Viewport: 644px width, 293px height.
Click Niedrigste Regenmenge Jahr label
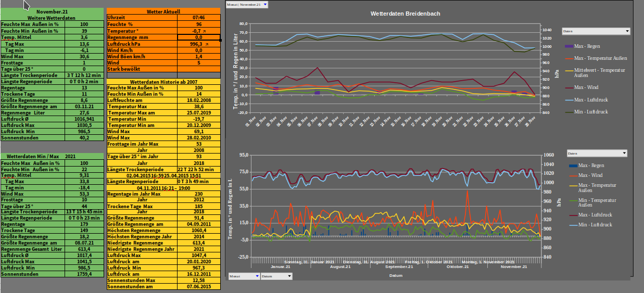(x=142, y=249)
